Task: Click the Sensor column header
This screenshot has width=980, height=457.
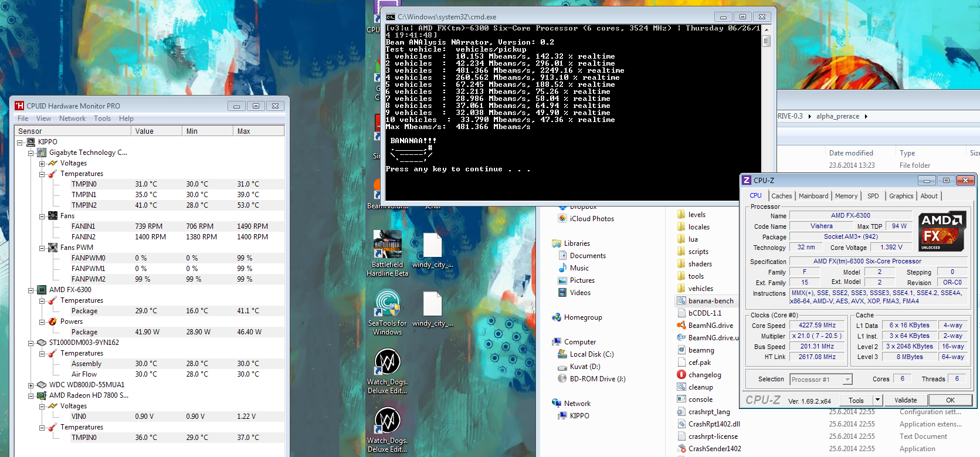Action: (x=73, y=131)
